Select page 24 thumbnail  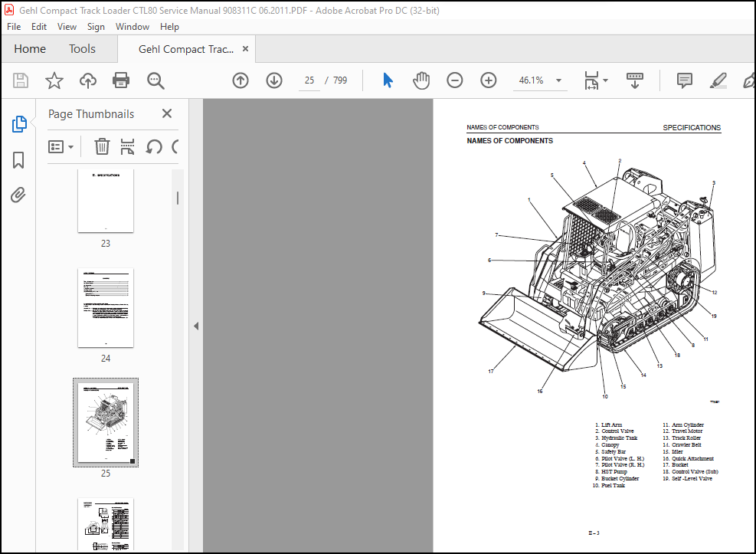coord(106,307)
